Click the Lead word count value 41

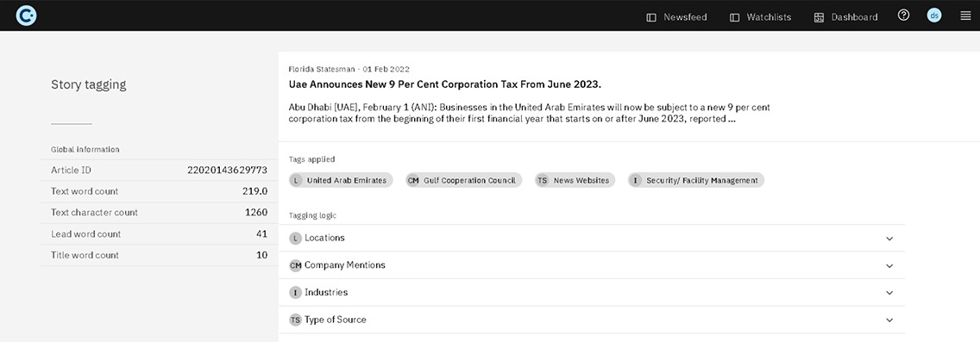pyautogui.click(x=262, y=234)
